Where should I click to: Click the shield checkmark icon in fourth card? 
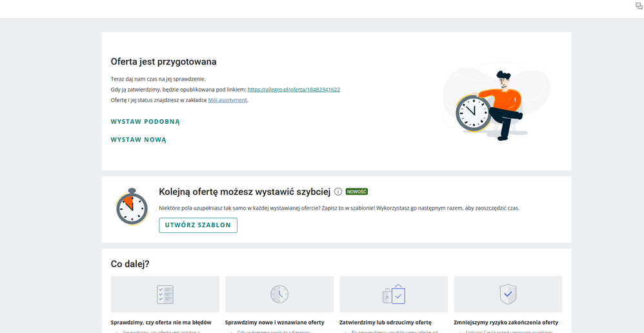tap(508, 294)
